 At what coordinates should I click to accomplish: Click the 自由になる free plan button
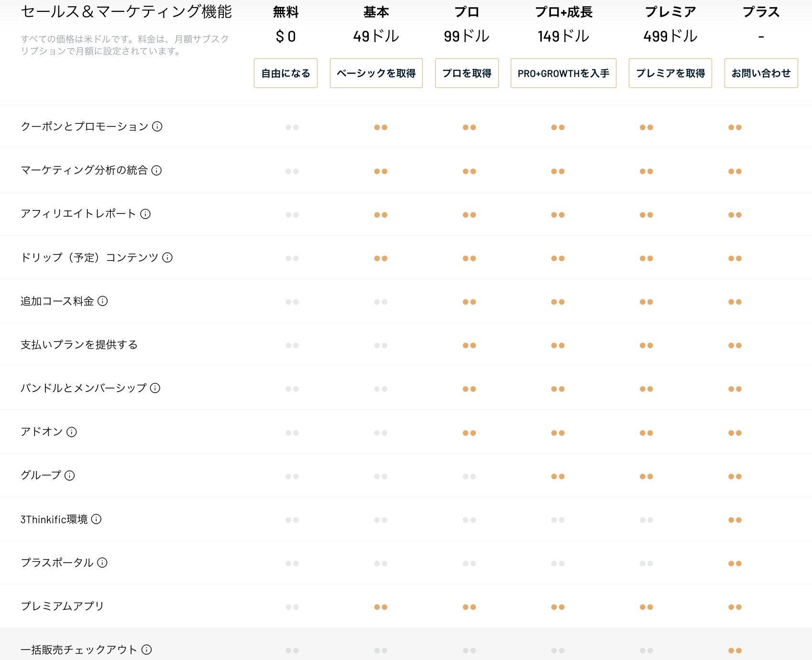(285, 73)
